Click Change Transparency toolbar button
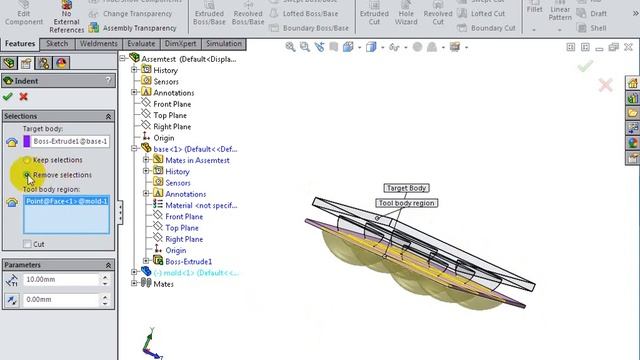 131,13
